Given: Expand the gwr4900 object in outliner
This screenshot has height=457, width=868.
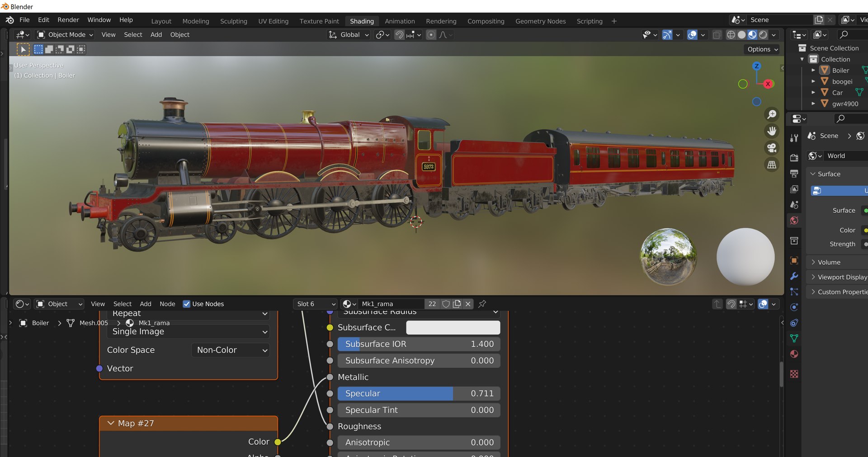Looking at the screenshot, I should tap(813, 104).
